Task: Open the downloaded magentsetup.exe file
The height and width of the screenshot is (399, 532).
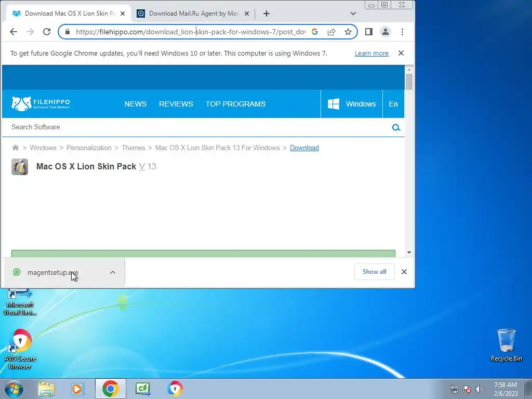Action: [52, 272]
